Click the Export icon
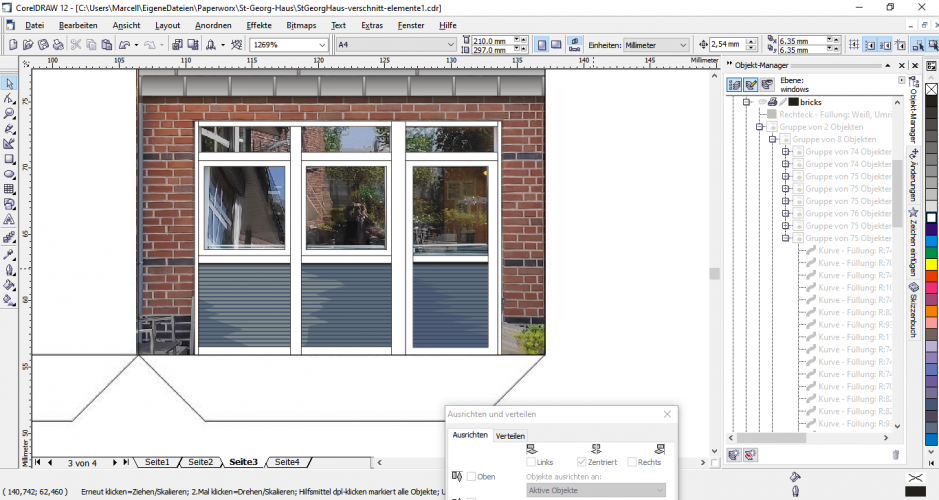Screen dimensions: 939x500 click(x=193, y=45)
